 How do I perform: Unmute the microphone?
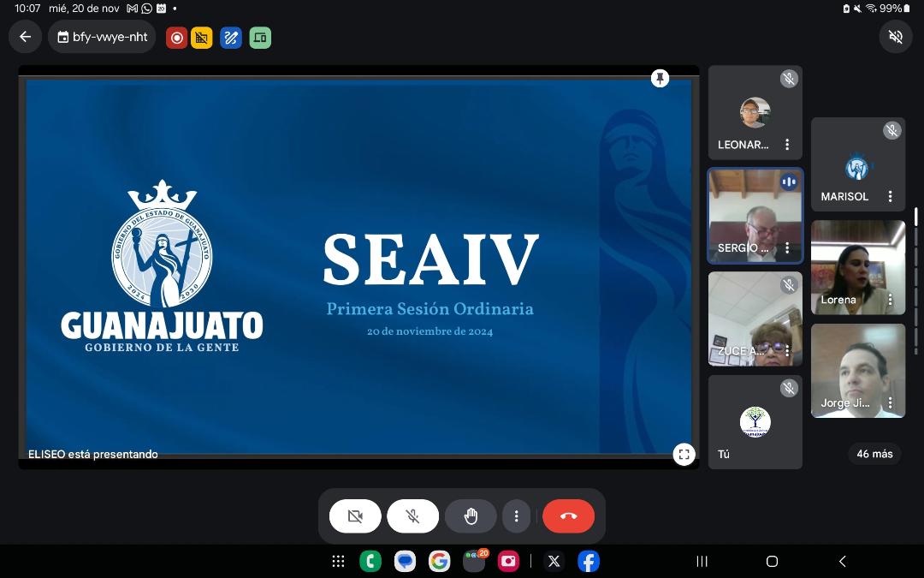[412, 516]
